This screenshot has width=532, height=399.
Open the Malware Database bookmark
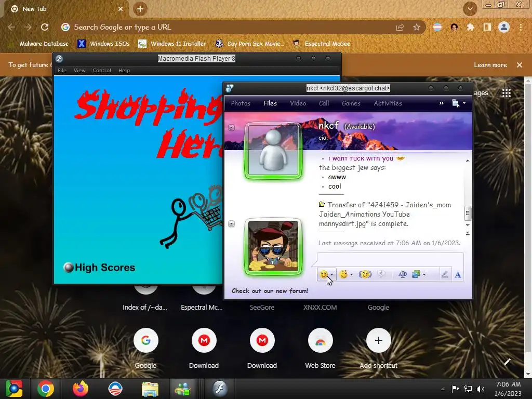[39, 44]
